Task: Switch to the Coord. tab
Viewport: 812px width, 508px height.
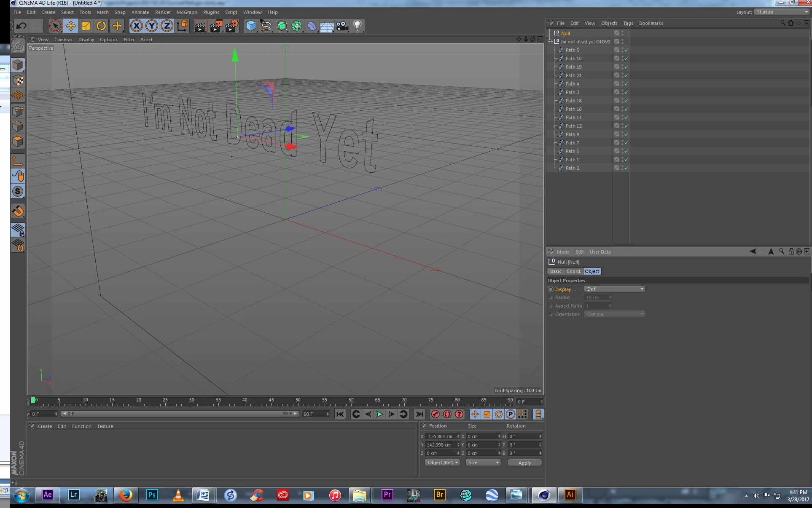Action: [573, 272]
